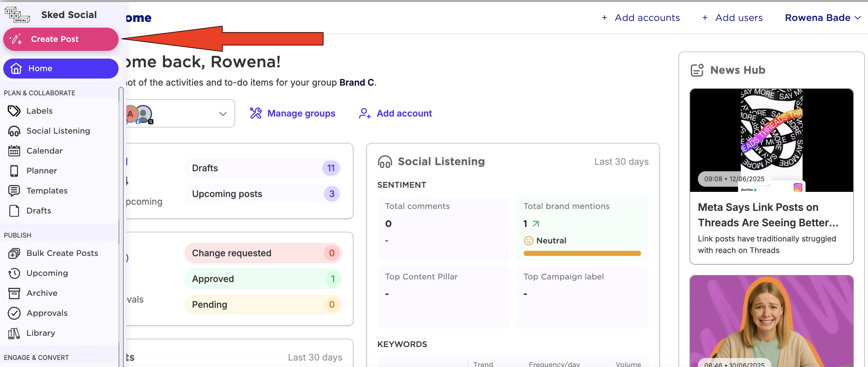Click the Add accounts link

point(641,18)
